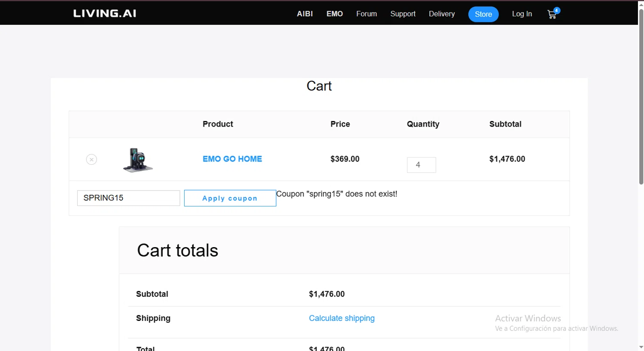Open the Delivery page
Viewport: 644px width, 351px height.
coord(442,14)
